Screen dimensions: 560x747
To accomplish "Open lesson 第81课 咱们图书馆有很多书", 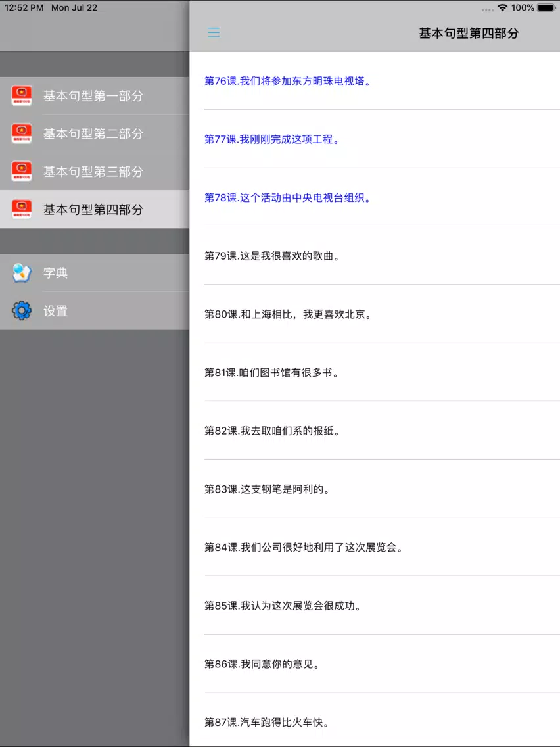I will [x=375, y=372].
